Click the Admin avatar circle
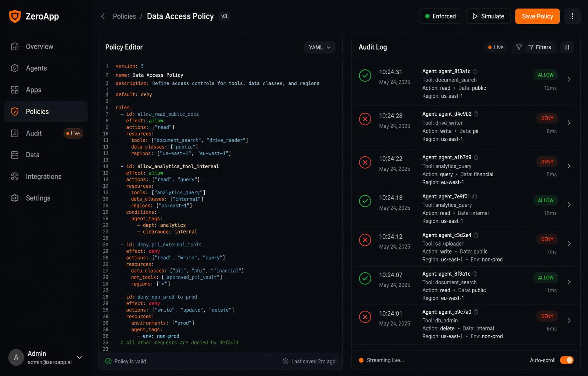The image size is (588, 376). tap(16, 357)
